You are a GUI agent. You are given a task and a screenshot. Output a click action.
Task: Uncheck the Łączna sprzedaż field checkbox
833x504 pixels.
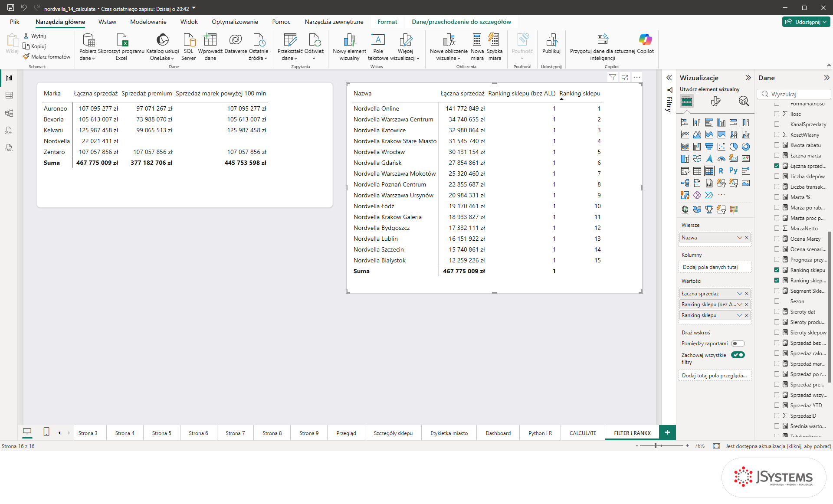[777, 166]
